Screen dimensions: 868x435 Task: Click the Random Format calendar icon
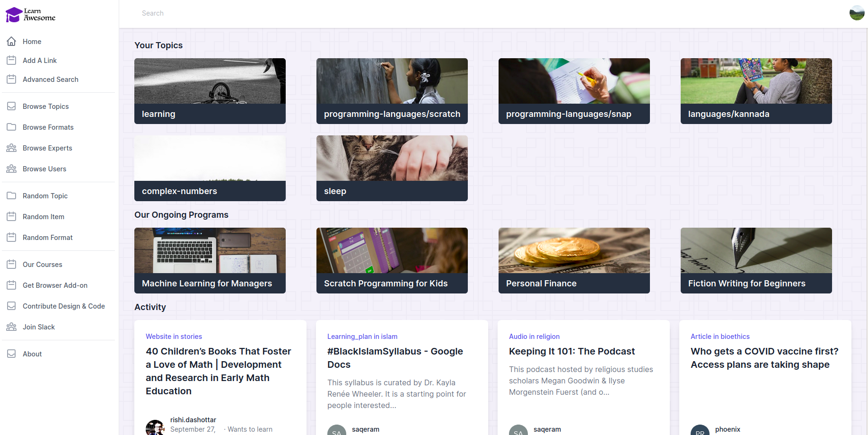11,238
